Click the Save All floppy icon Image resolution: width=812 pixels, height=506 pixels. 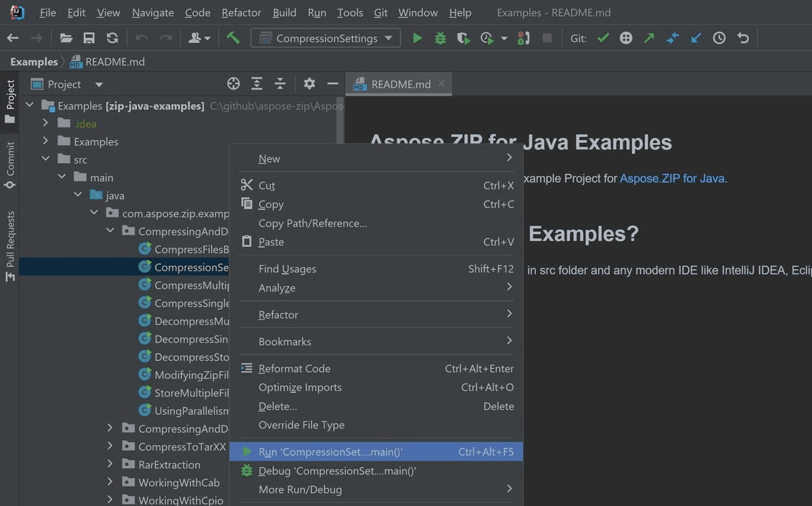click(89, 38)
